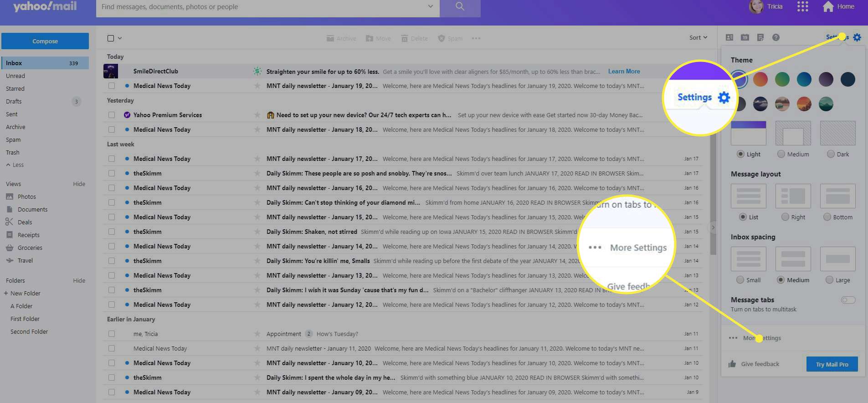Open the help question mark icon
This screenshot has width=868, height=403.
point(776,37)
